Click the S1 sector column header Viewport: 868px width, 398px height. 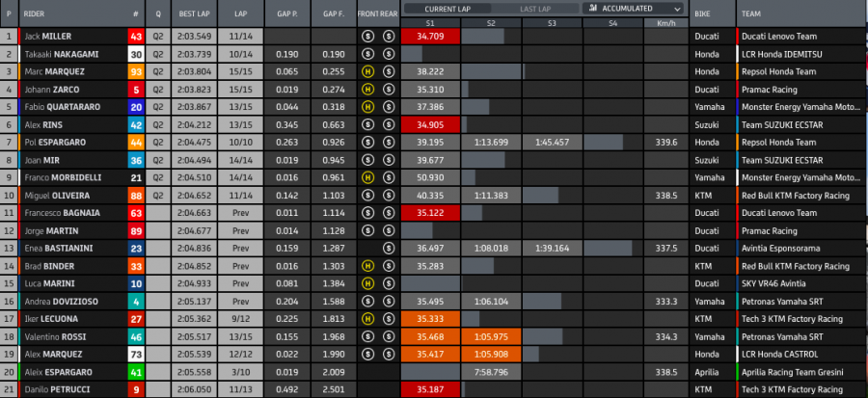[x=431, y=23]
